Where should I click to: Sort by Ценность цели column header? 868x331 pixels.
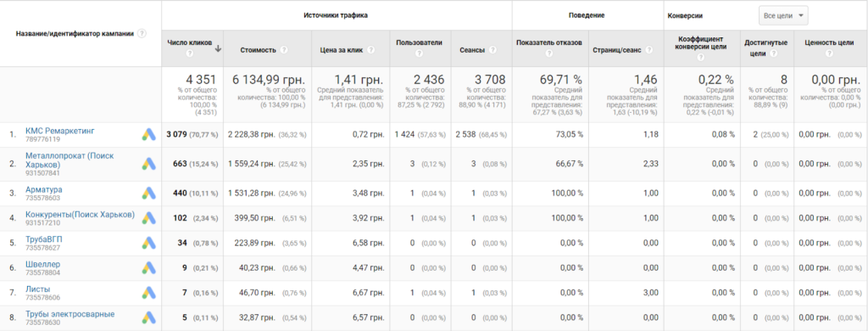pos(829,42)
